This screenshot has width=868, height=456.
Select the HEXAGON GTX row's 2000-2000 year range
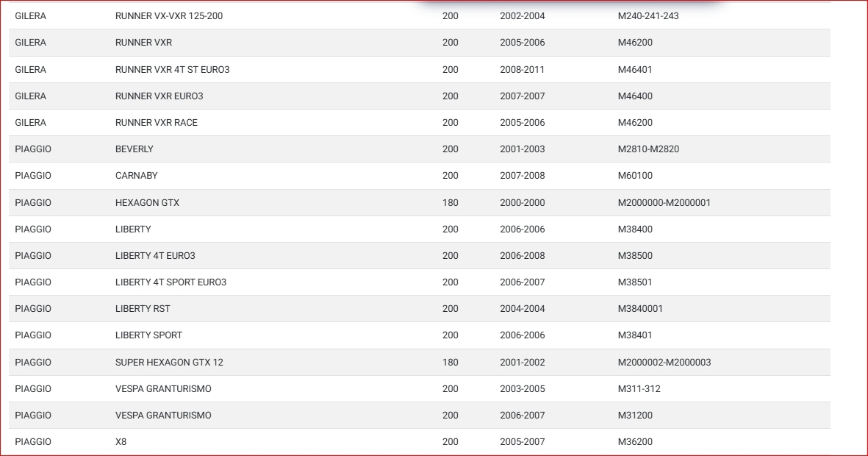522,203
